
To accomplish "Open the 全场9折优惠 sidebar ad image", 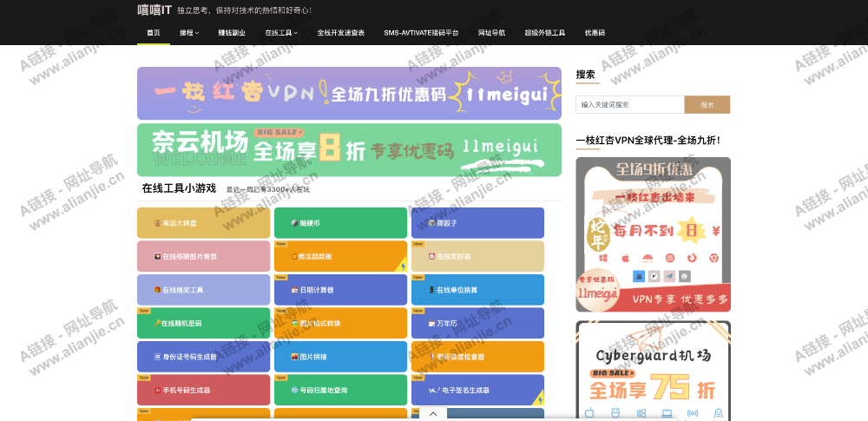I will 654,234.
